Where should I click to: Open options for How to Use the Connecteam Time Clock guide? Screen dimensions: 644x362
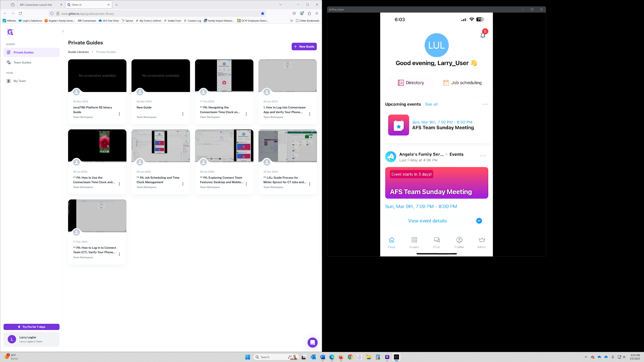point(119,184)
